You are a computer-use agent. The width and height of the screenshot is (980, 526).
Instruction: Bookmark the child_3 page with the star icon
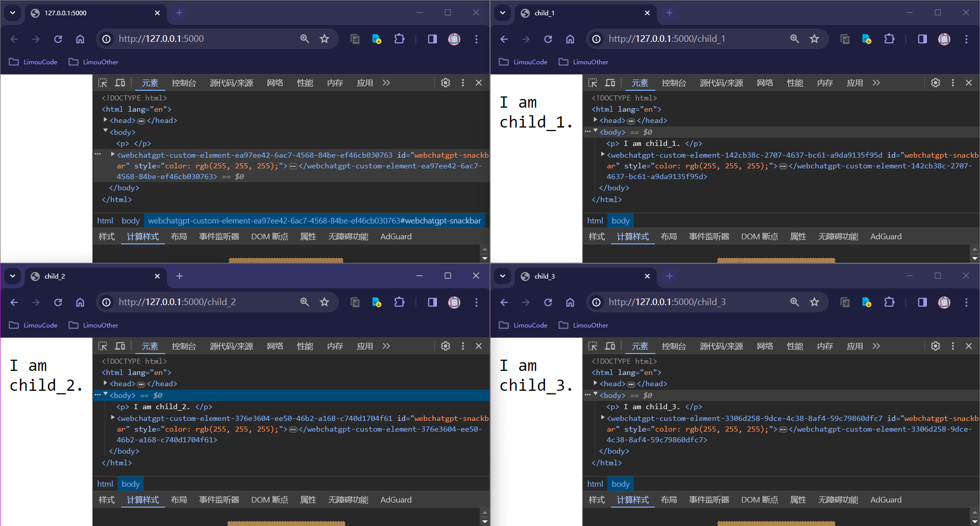click(x=814, y=302)
